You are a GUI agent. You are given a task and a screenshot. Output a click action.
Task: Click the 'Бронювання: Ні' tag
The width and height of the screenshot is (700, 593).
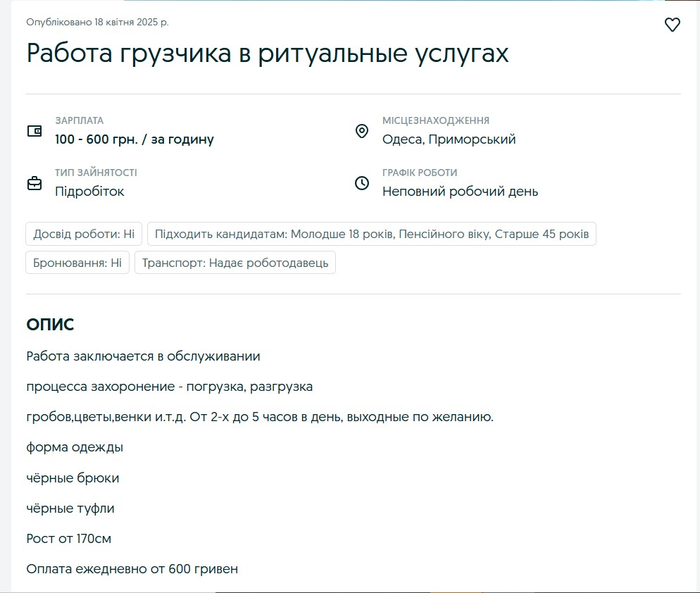tap(77, 263)
